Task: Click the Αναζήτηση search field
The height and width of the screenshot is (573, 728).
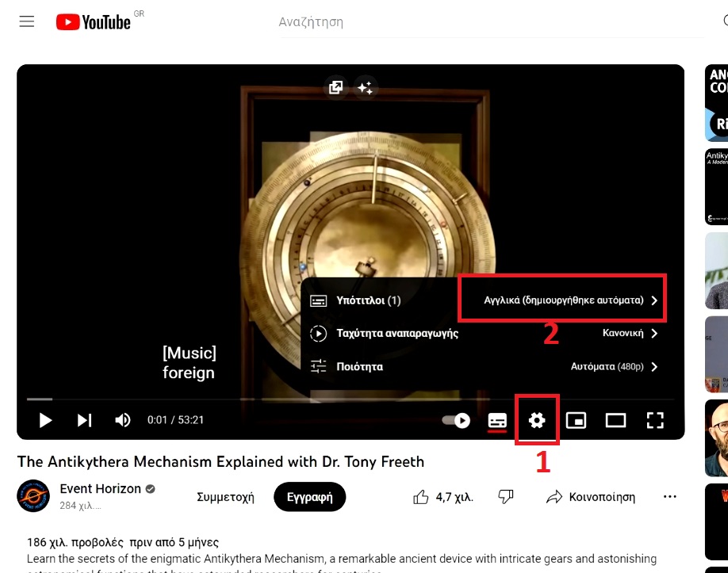Action: coord(476,22)
